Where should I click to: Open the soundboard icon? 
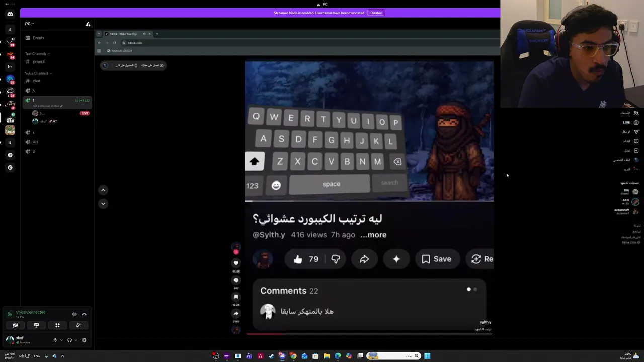pyautogui.click(x=78, y=325)
